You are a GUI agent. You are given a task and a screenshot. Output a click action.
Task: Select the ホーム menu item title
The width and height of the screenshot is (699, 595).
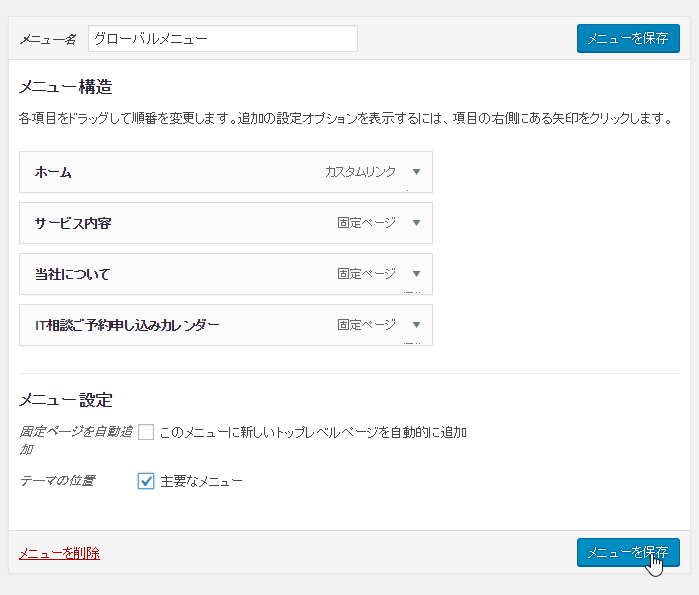tap(53, 172)
